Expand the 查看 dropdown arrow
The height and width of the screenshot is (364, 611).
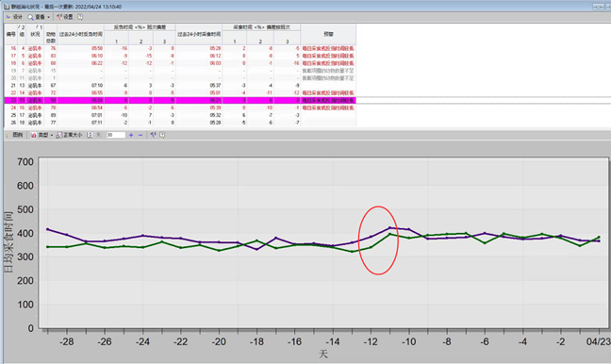click(x=48, y=17)
